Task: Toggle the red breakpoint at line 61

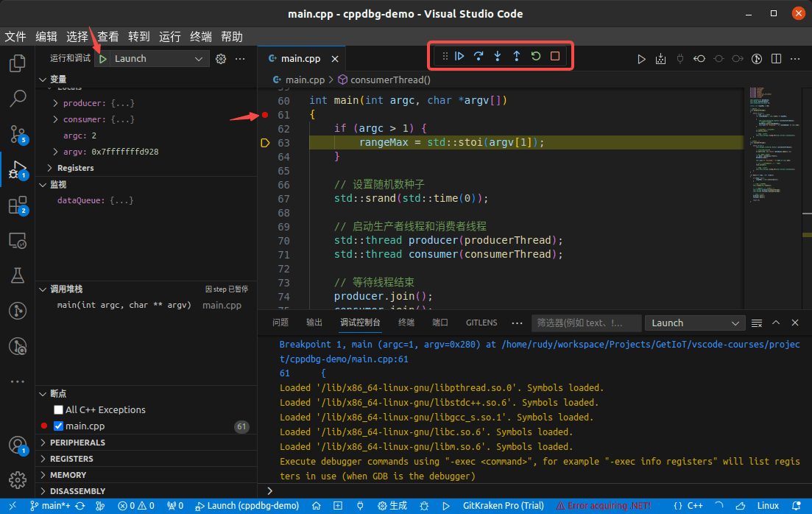Action: click(265, 115)
